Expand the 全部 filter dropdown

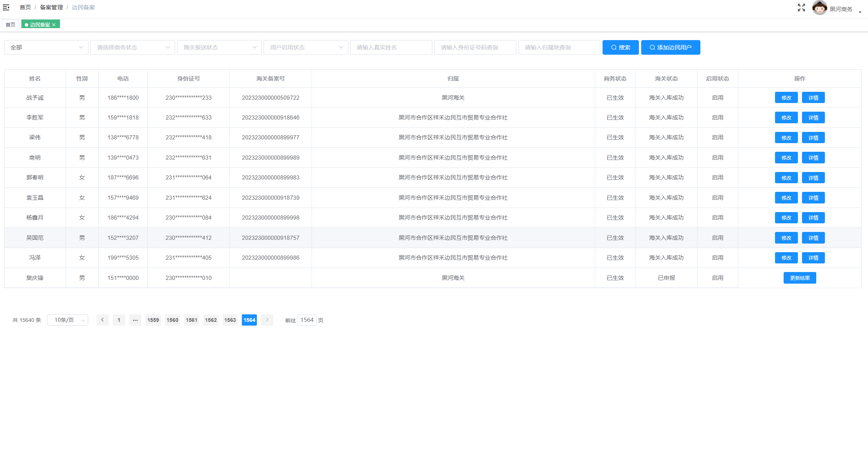point(46,48)
